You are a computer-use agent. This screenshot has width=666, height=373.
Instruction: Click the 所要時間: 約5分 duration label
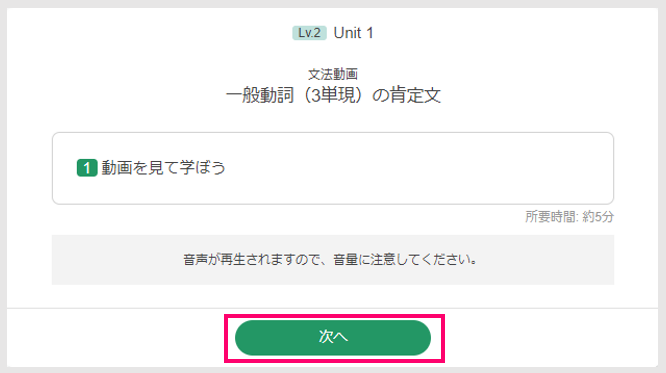(x=569, y=217)
